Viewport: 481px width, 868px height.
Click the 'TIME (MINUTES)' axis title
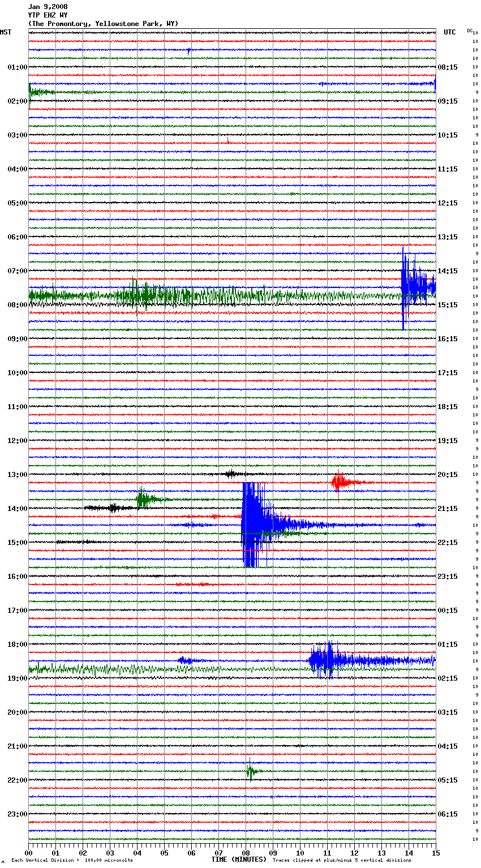pos(239,860)
